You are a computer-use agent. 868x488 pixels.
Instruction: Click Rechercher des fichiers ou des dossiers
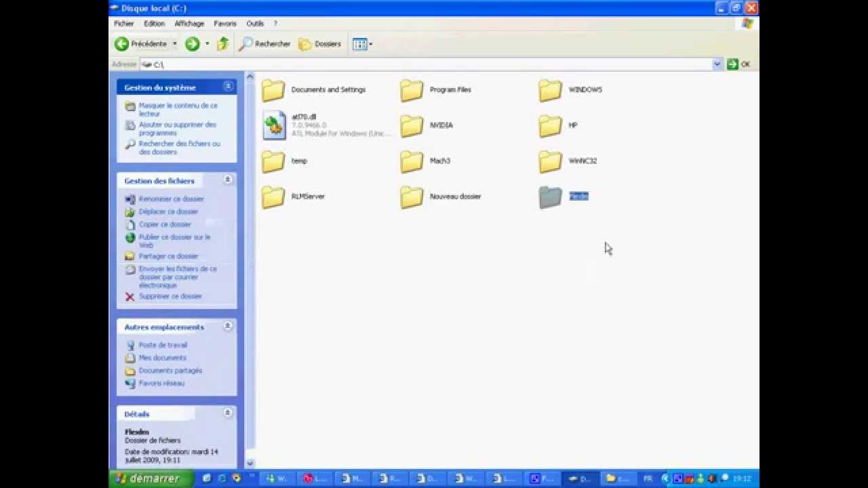tap(180, 148)
